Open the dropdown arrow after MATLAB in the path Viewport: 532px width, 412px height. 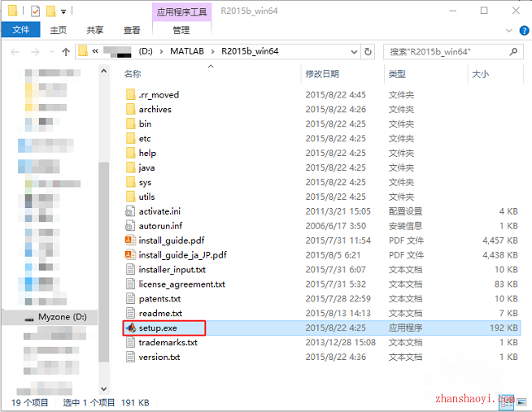tap(213, 51)
